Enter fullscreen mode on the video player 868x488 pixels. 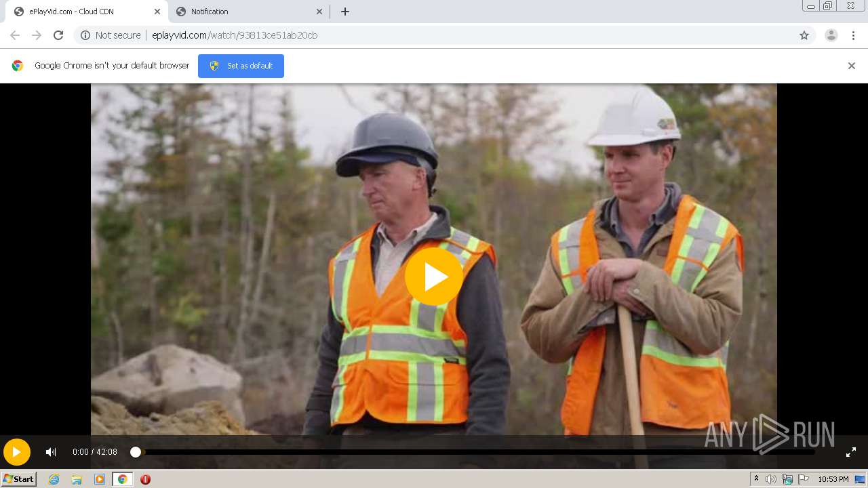(x=851, y=452)
